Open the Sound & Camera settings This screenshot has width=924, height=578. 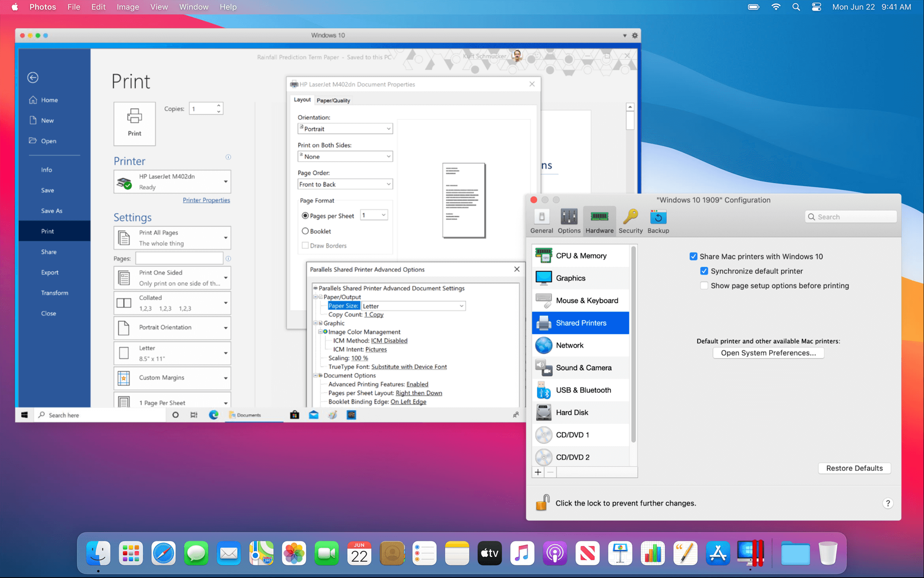[x=583, y=368]
